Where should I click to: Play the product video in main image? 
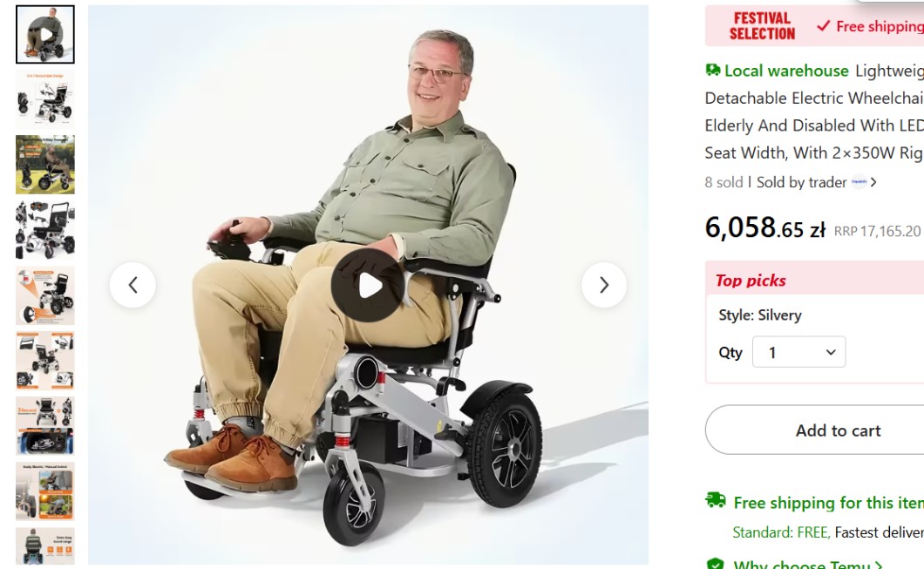(368, 285)
